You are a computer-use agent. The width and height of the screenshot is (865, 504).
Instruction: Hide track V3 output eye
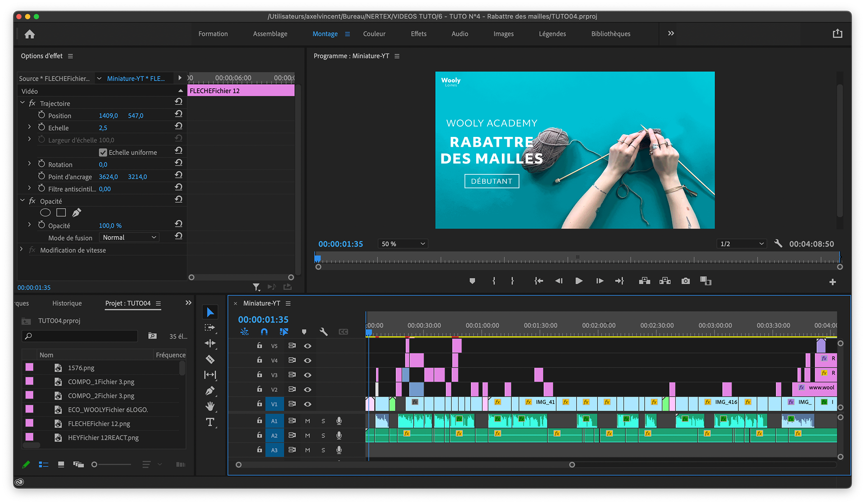click(x=308, y=375)
